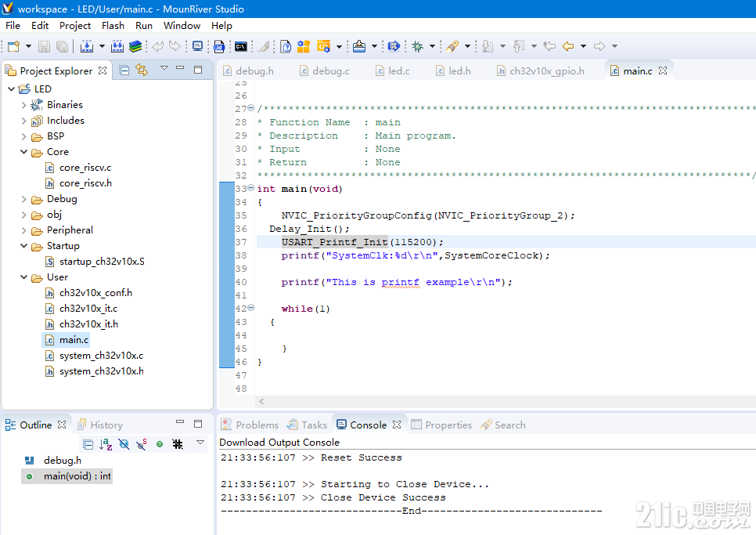
Task: Click the ld linker file toolbar icon
Action: click(219, 46)
